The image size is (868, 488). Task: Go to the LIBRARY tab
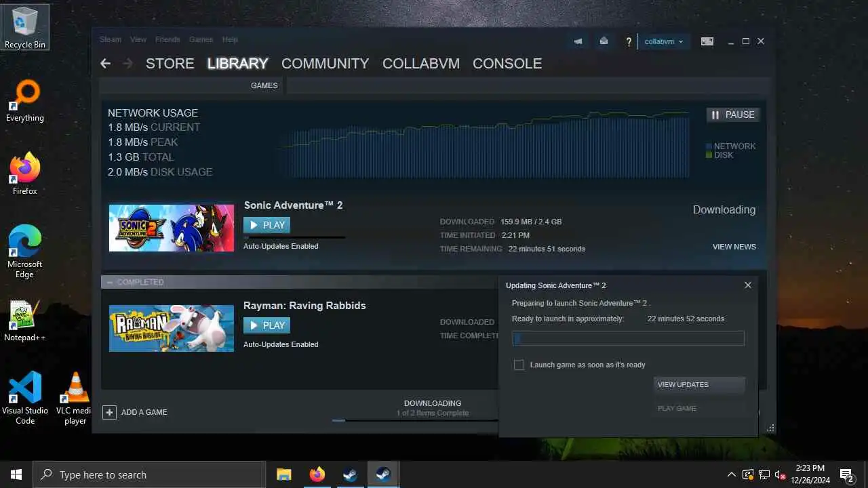coord(237,63)
